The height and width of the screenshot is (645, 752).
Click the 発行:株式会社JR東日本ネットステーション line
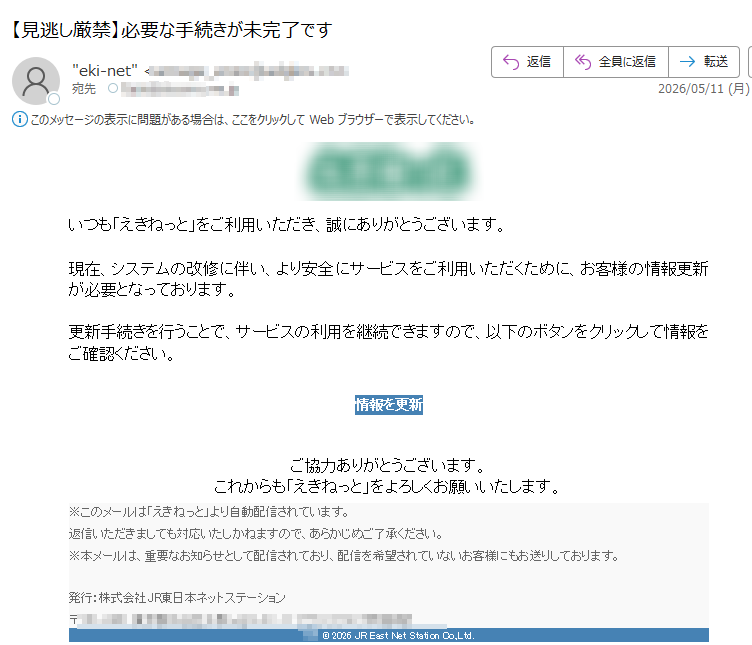tap(177, 598)
